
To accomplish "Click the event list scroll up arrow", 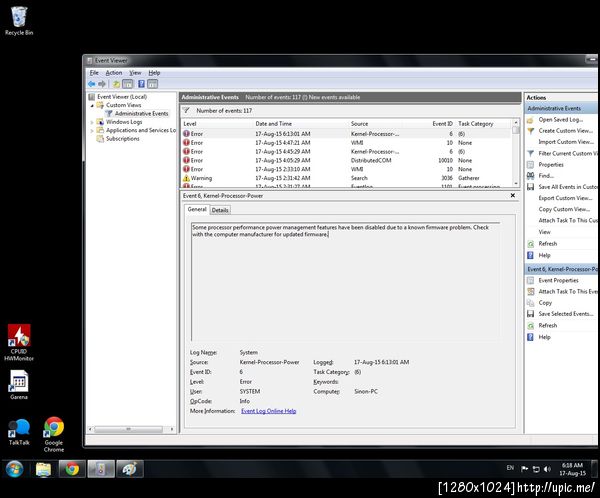I will 516,122.
